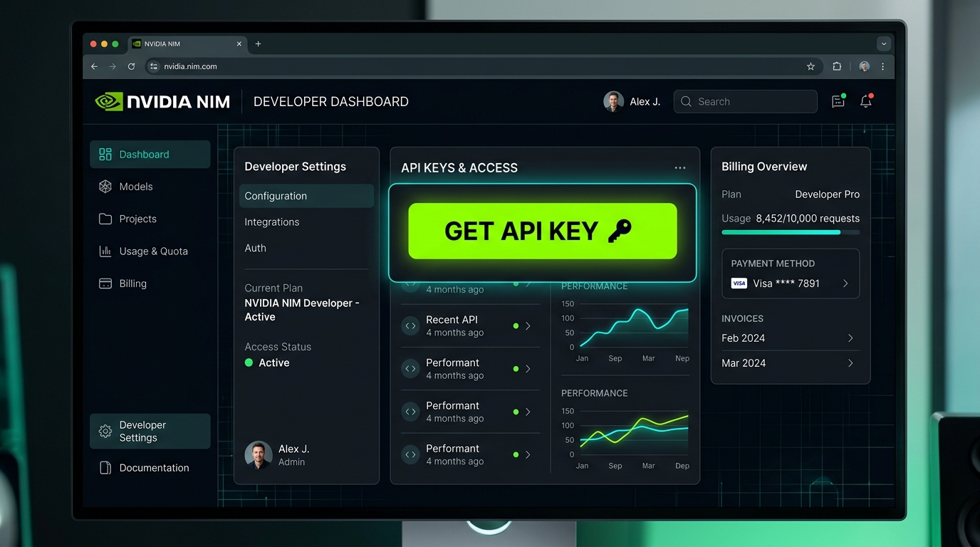980x547 pixels.
Task: Click the browser profile avatar
Action: pos(864,66)
